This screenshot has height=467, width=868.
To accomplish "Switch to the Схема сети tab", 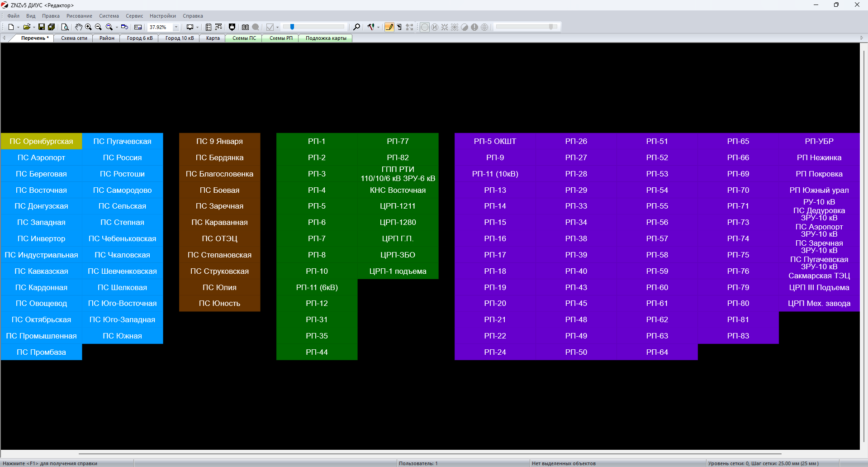I will (x=74, y=38).
